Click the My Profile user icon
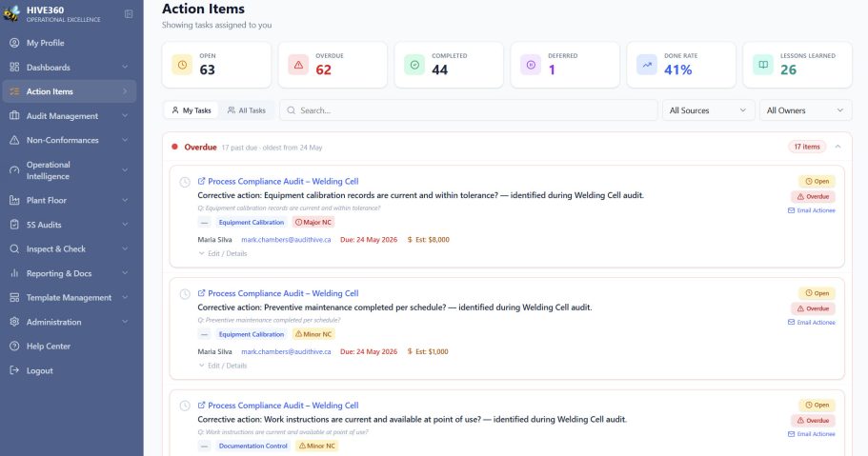This screenshot has height=456, width=868. point(14,43)
